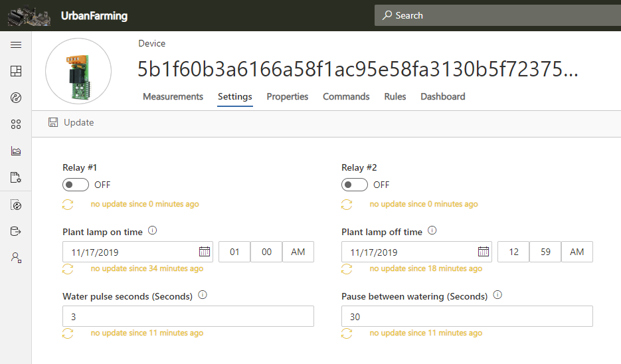
Task: Click the device templates icon in sidebar
Action: tap(16, 177)
